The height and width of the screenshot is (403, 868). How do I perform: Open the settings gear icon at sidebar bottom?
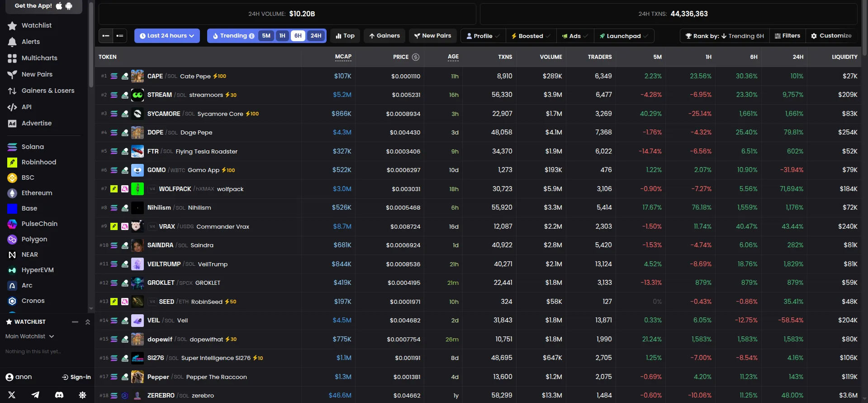[x=82, y=395]
